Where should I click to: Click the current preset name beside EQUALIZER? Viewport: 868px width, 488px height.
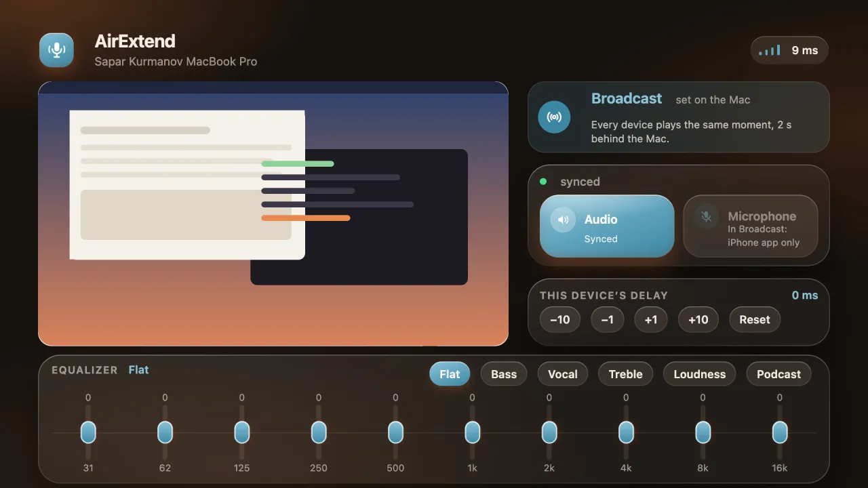coord(139,370)
